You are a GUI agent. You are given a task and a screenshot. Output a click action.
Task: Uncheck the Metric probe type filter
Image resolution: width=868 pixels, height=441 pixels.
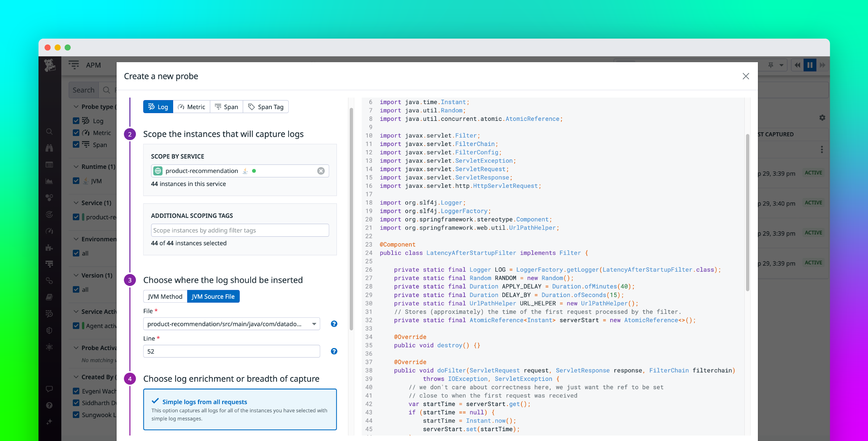tap(76, 133)
